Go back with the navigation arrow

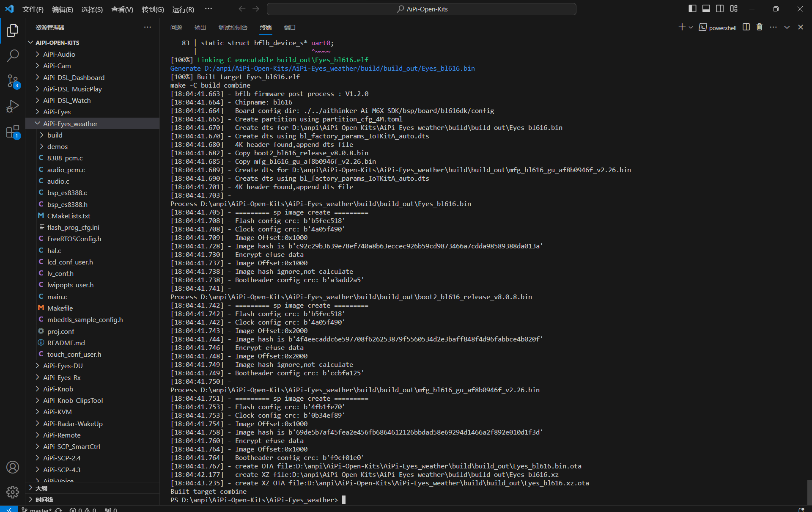(242, 9)
